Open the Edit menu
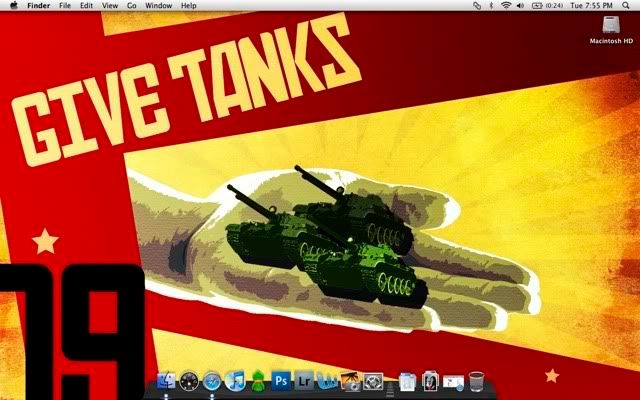Screen dimensions: 640x400 [x=86, y=6]
